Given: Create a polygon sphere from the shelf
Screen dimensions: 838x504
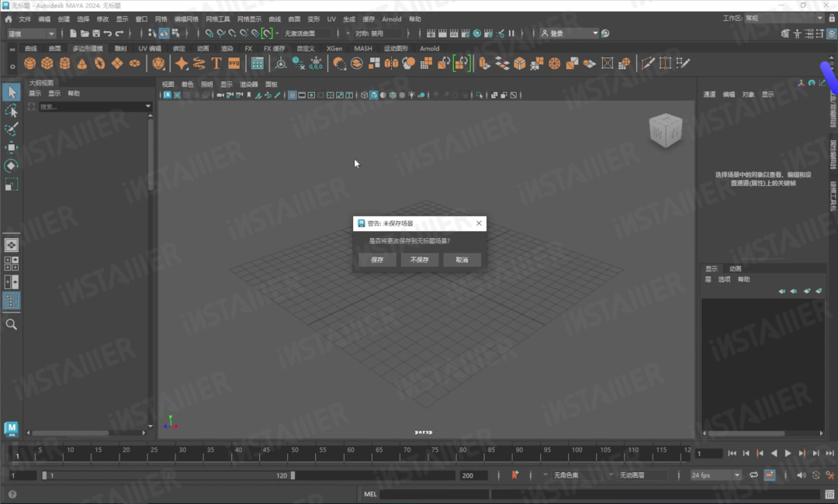Looking at the screenshot, I should (x=30, y=64).
